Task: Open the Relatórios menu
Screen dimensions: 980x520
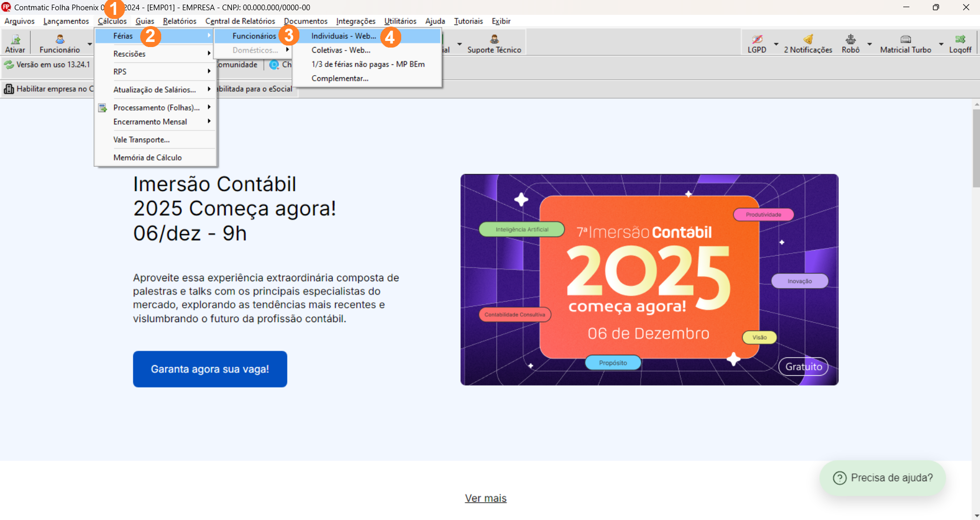Action: tap(180, 21)
